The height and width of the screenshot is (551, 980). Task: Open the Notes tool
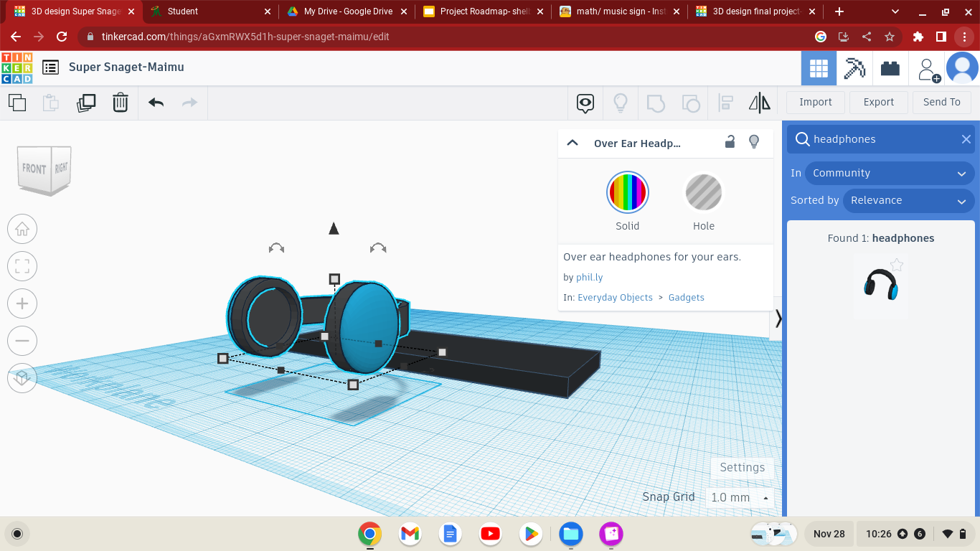[x=585, y=103]
